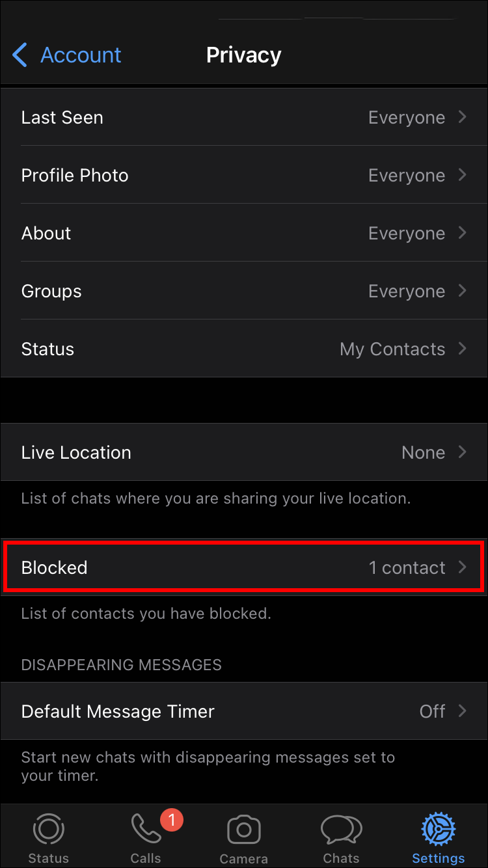Open the Chats bubble icon

[x=341, y=830]
